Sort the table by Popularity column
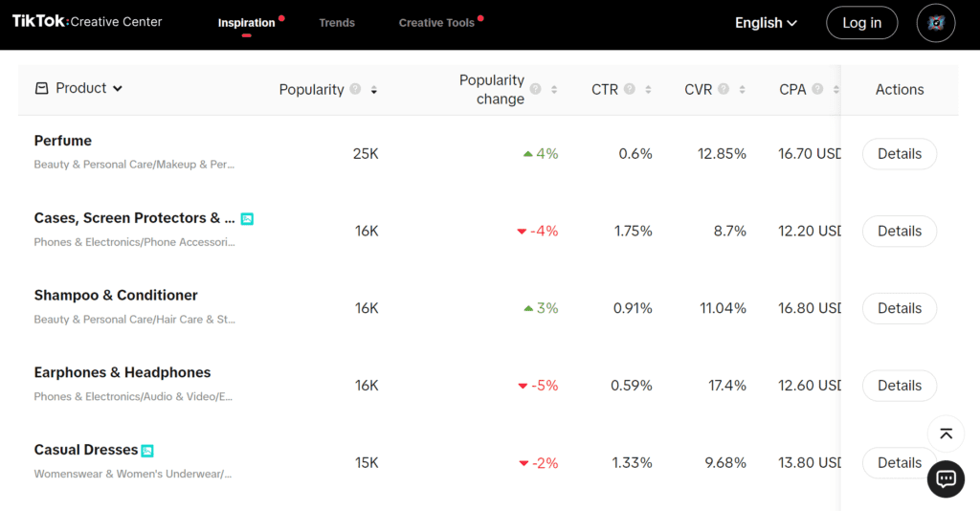This screenshot has height=511, width=980. [374, 90]
